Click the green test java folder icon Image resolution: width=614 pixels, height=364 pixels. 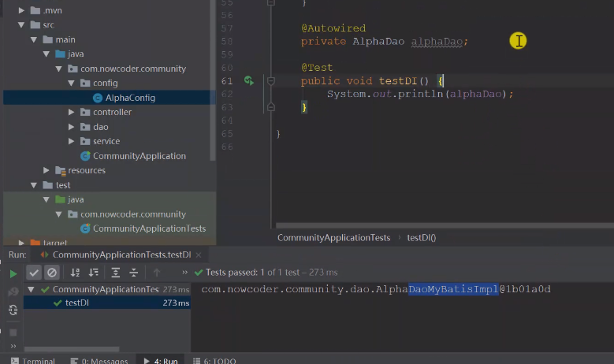(x=60, y=199)
